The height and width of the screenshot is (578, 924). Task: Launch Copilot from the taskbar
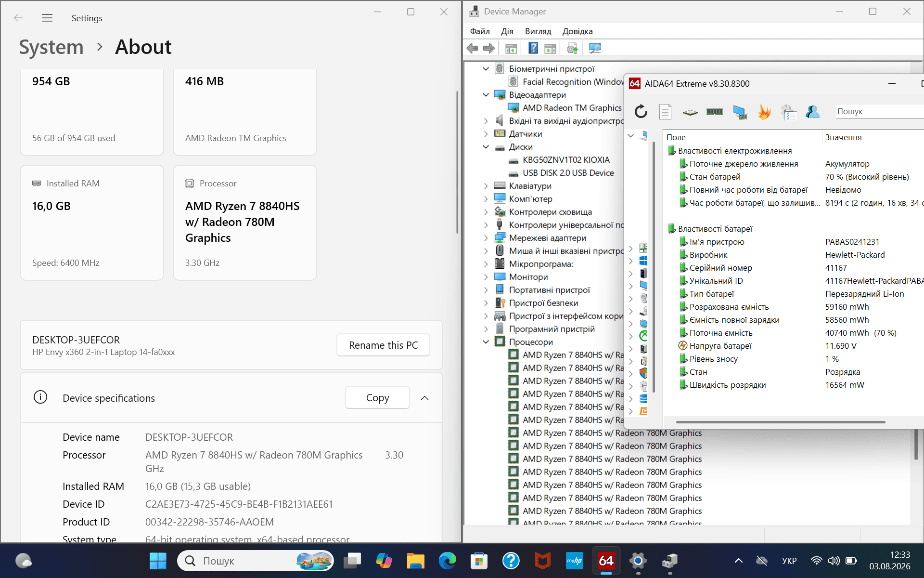click(x=384, y=561)
